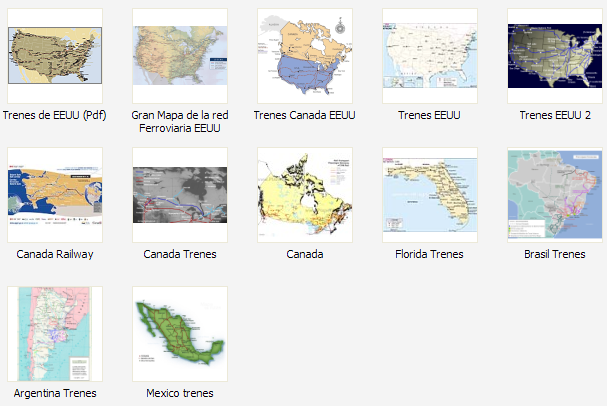Select the "Florida Trenes" file name
The height and width of the screenshot is (406, 607).
pos(429,255)
